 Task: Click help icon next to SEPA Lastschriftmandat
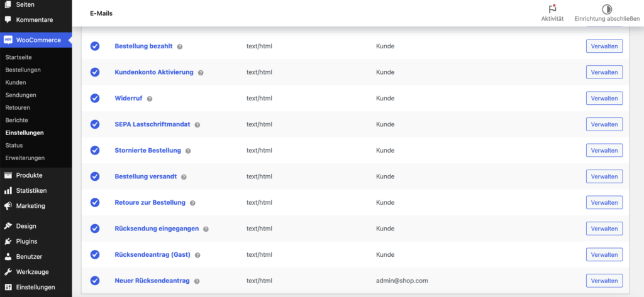point(197,125)
